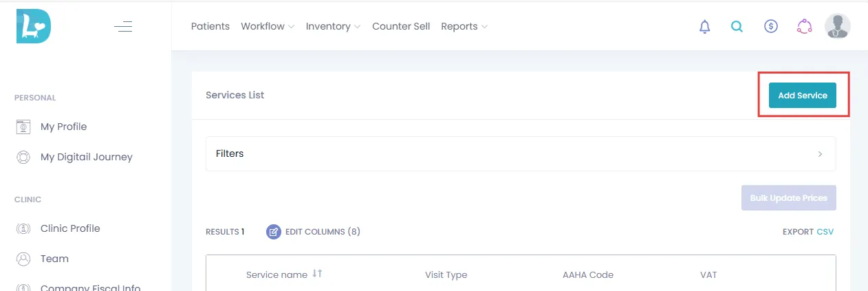Image resolution: width=868 pixels, height=291 pixels.
Task: Click the pink circular network icon
Action: 805,27
